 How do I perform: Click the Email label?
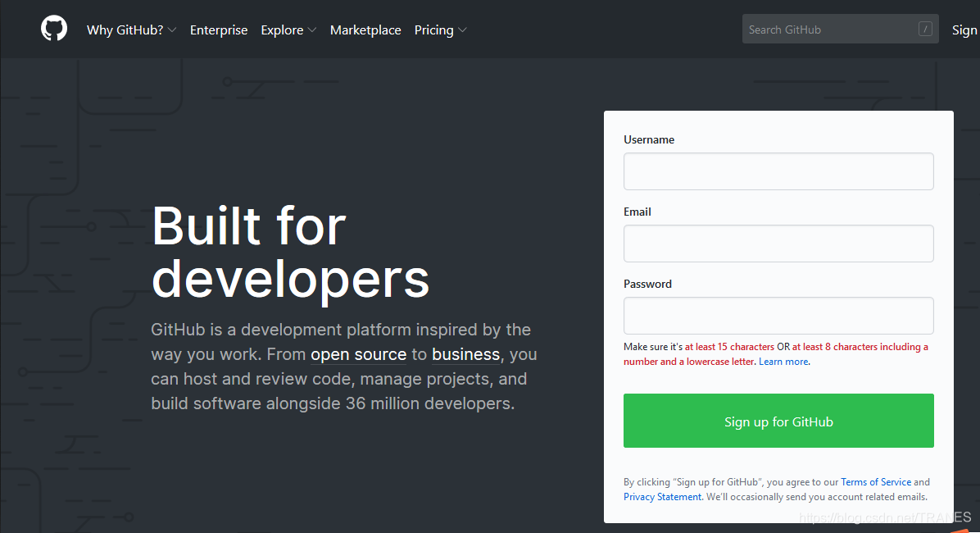pyautogui.click(x=637, y=212)
